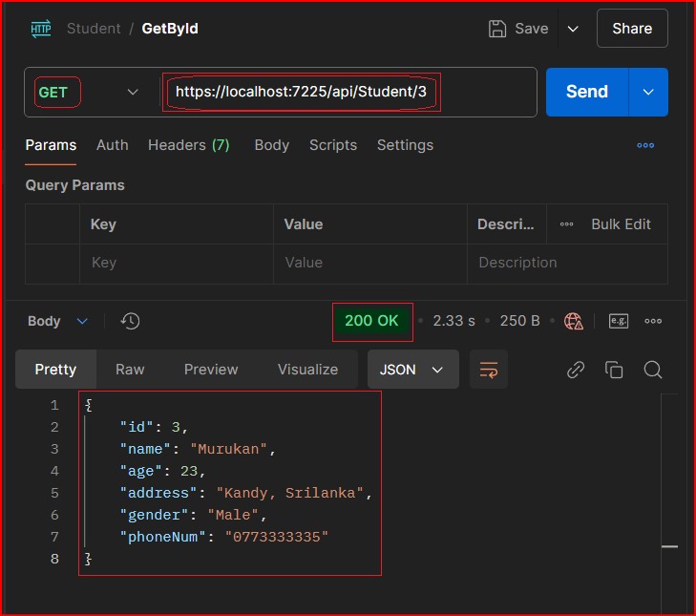Open the cookies three-dot link
This screenshot has height=616, width=696.
point(645,145)
